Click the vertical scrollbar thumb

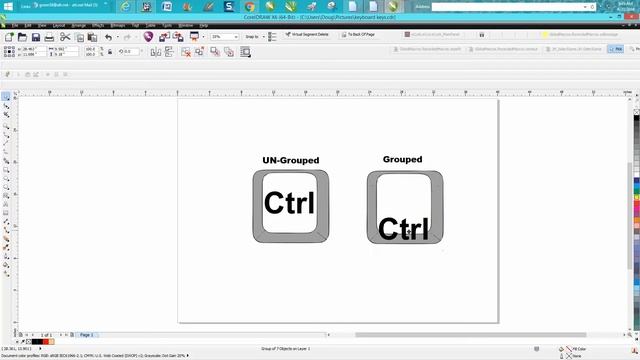click(630, 216)
